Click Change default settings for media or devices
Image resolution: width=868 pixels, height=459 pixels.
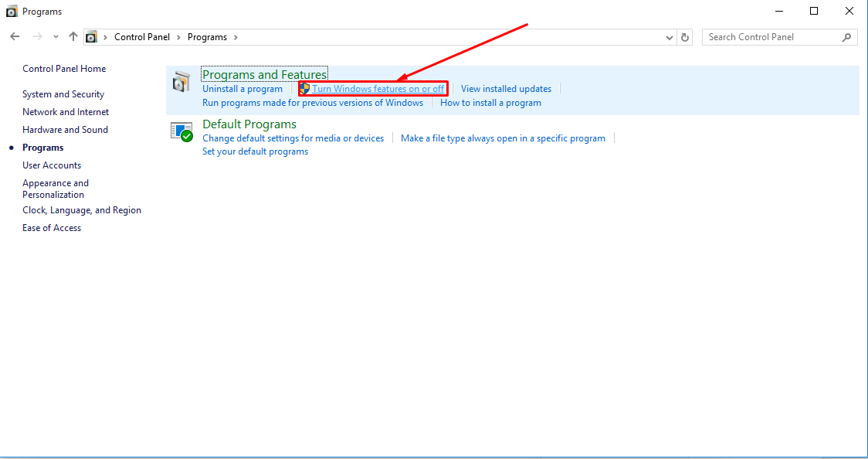coord(293,138)
